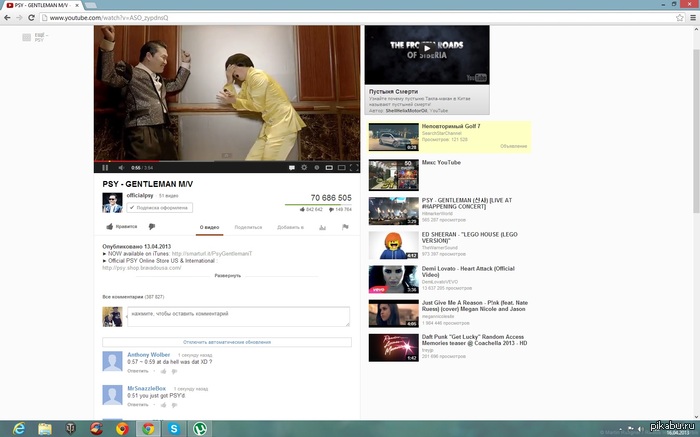
Task: Expand description with Развернуть
Action: click(x=228, y=276)
